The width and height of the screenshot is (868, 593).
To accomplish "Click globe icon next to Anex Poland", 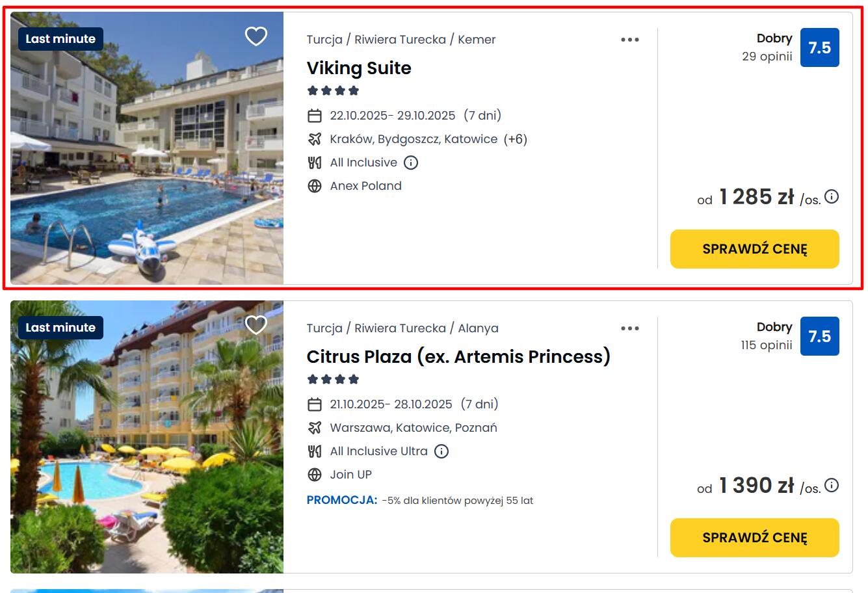I will 315,186.
